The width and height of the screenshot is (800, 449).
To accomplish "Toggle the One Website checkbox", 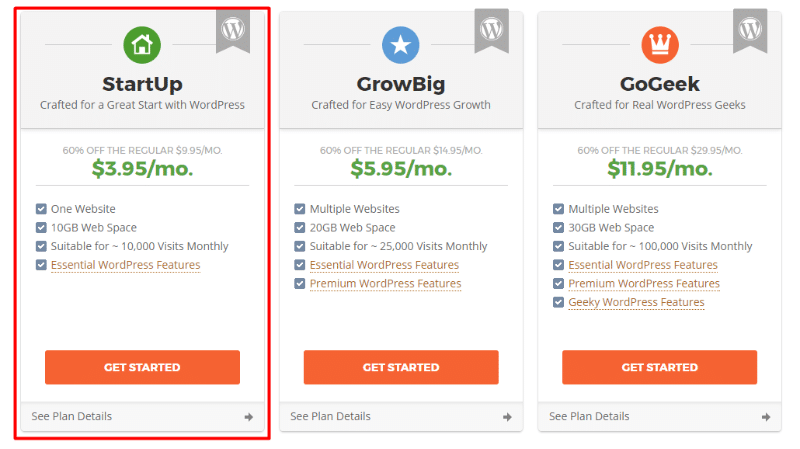I will 41,209.
